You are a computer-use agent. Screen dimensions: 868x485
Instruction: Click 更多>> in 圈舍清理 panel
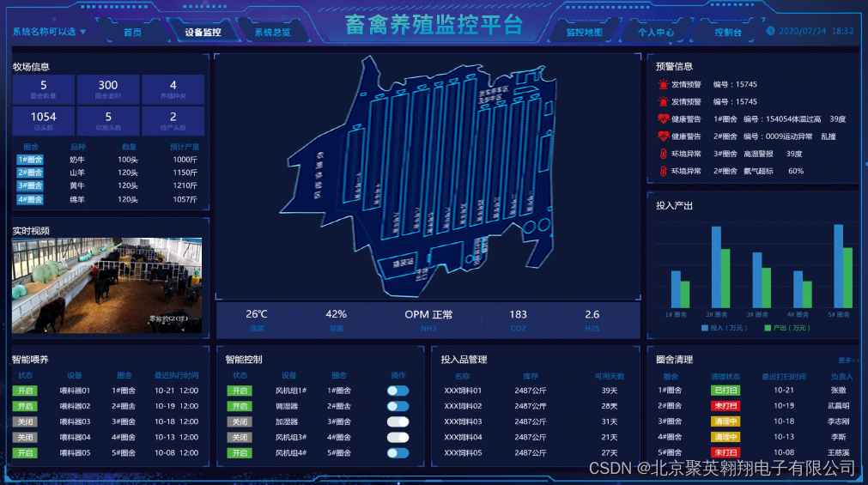coord(848,360)
